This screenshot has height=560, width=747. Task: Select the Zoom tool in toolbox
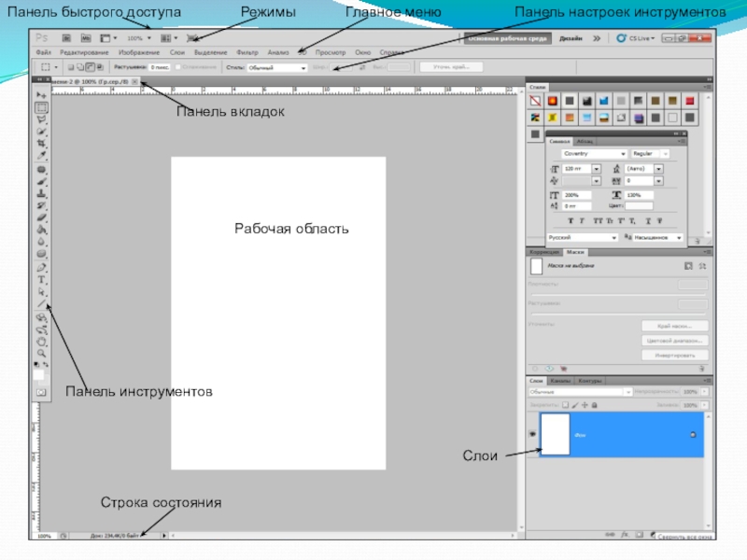[41, 353]
